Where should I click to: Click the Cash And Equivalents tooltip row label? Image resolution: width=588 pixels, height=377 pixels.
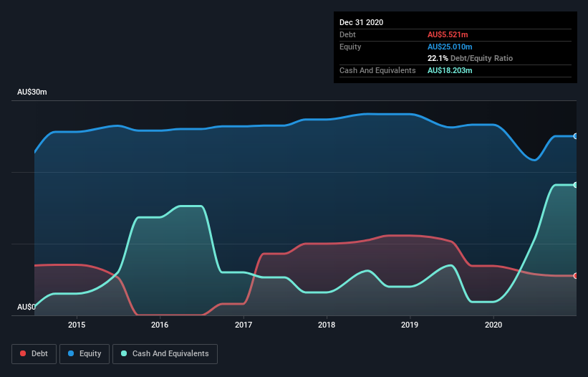click(x=377, y=70)
